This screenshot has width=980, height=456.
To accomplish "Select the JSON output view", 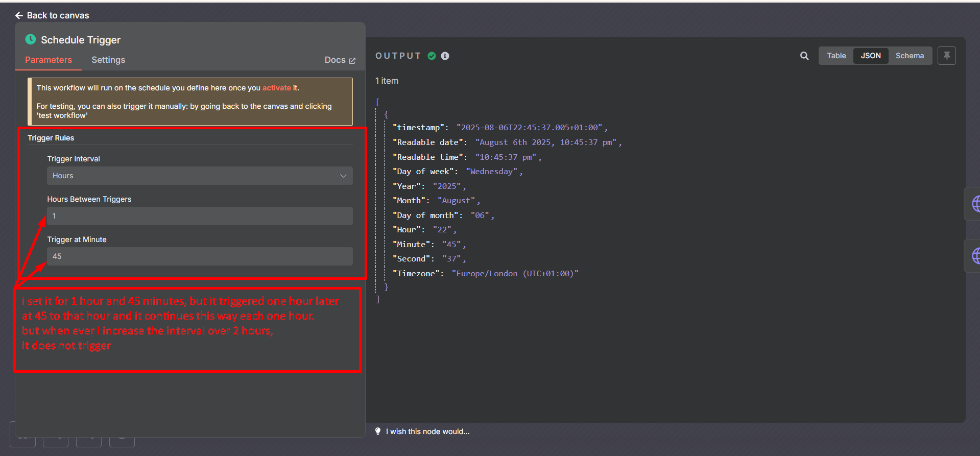I will pos(871,56).
